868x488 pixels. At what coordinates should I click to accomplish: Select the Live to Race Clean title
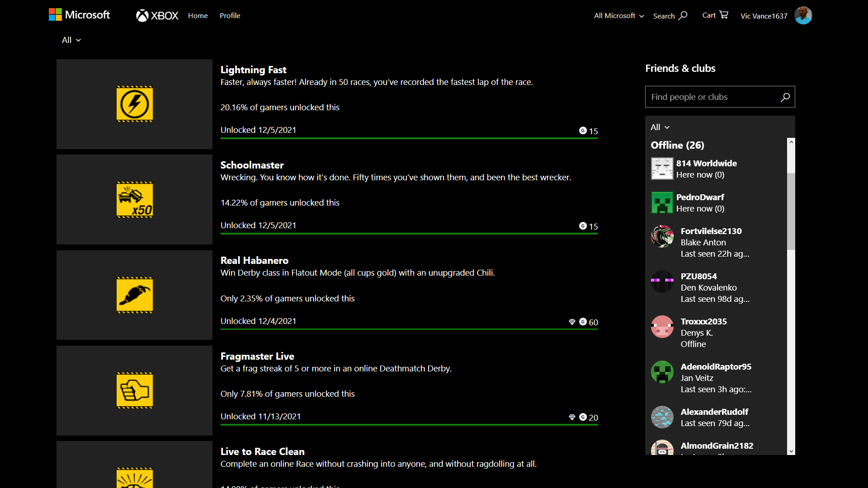click(x=262, y=451)
